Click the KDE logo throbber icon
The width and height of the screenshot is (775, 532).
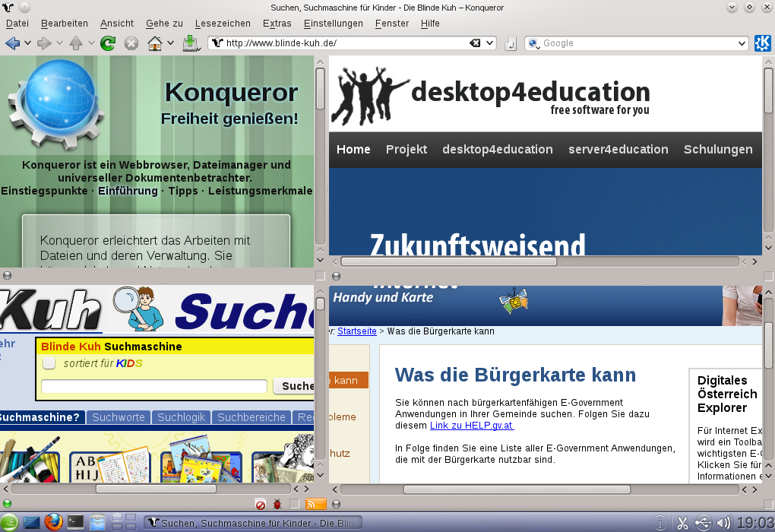tap(762, 43)
